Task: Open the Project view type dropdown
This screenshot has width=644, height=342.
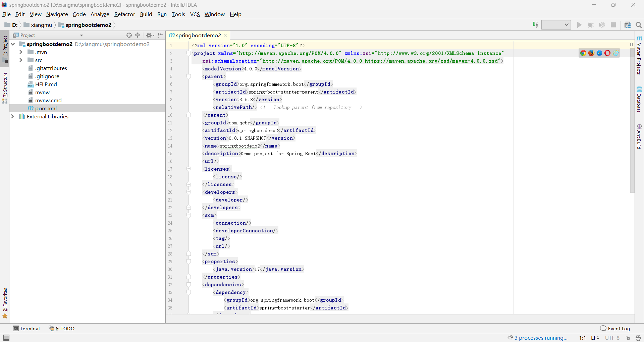Action: (x=82, y=35)
